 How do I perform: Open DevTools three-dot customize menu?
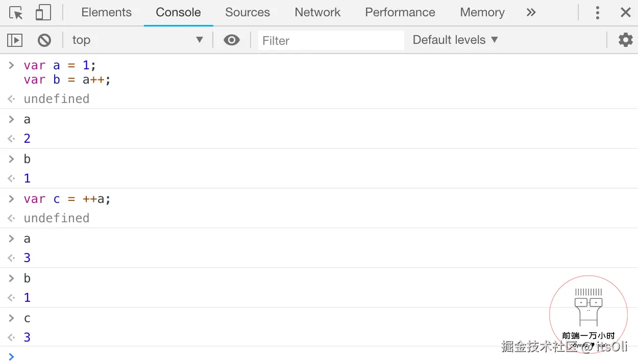coord(597,13)
